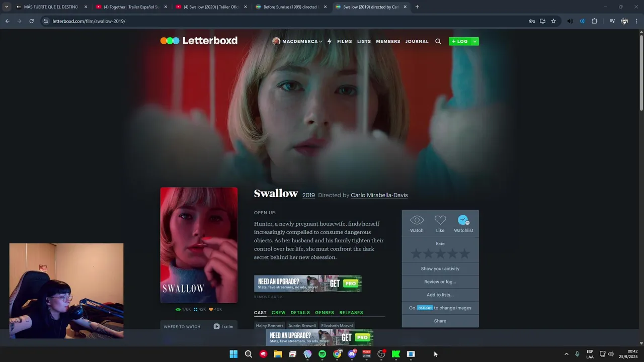Open cast member Elizabeth Marvel
This screenshot has height=362, width=644.
(337, 326)
